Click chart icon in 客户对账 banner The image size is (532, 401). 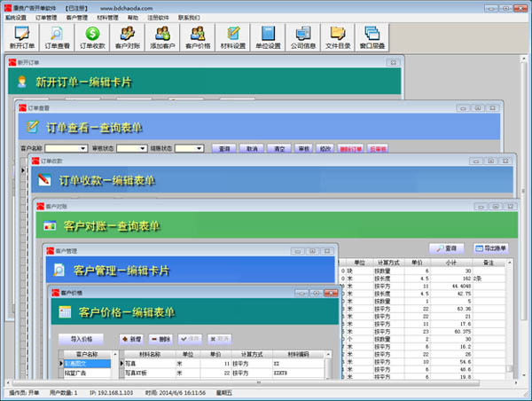pyautogui.click(x=50, y=225)
